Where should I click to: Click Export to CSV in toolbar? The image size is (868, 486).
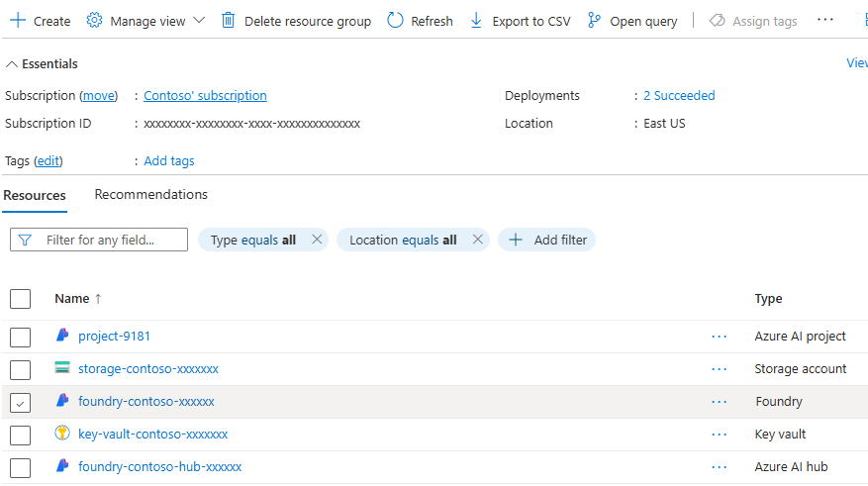[x=521, y=21]
